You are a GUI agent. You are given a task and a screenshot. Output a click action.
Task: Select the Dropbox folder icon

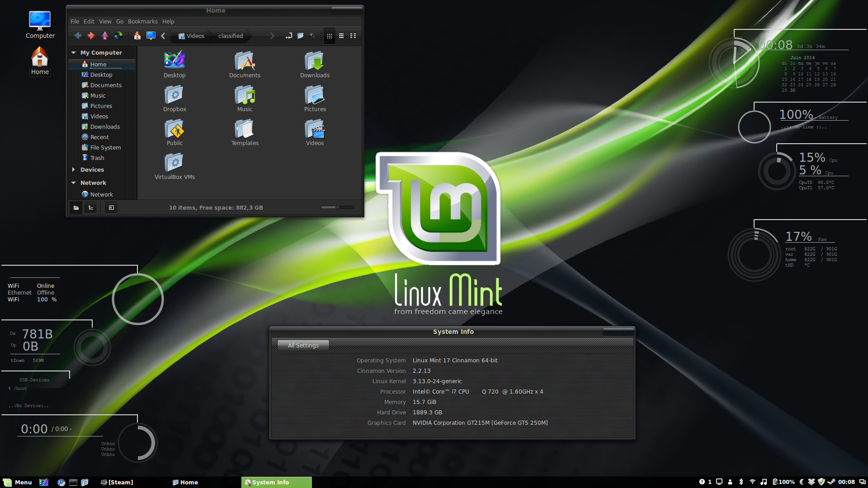pyautogui.click(x=175, y=99)
